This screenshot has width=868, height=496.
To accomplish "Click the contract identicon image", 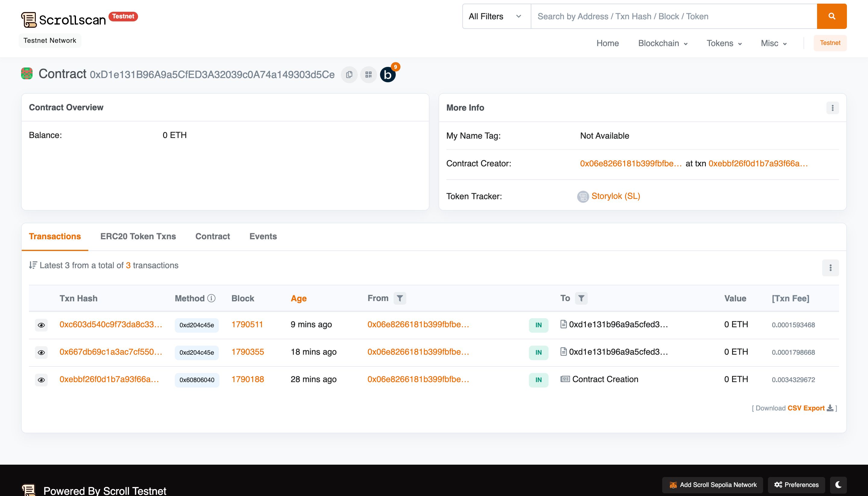I will point(27,74).
